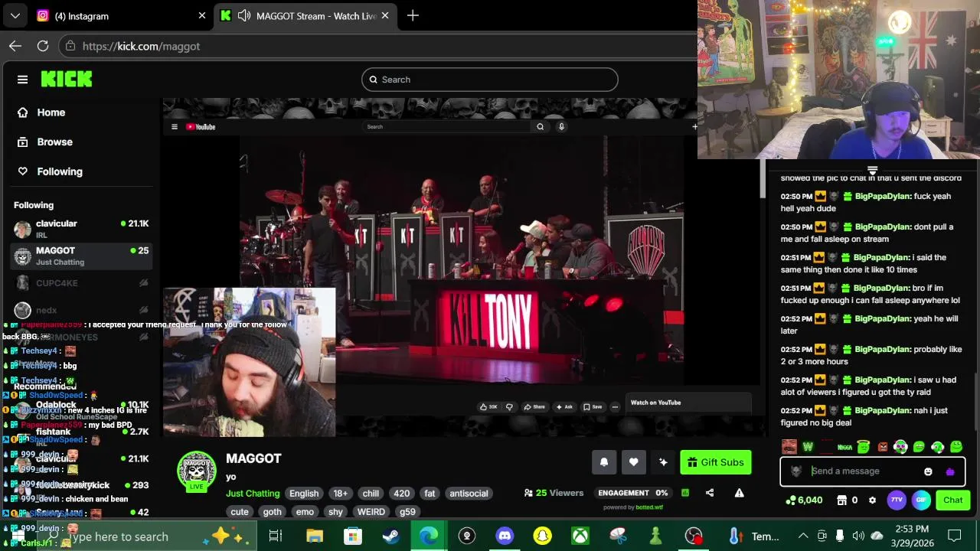Click the engagement stats chart icon
Viewport: 980px width, 551px height.
[685, 493]
